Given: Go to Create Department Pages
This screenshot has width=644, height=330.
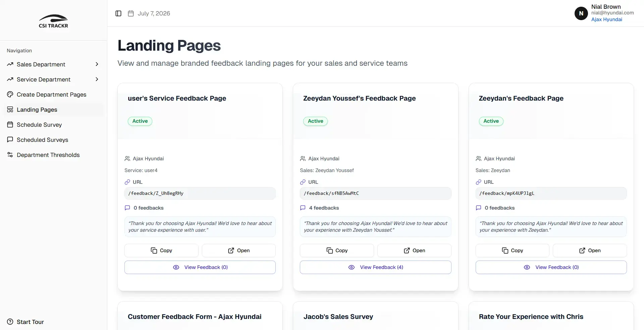Looking at the screenshot, I should pyautogui.click(x=53, y=94).
